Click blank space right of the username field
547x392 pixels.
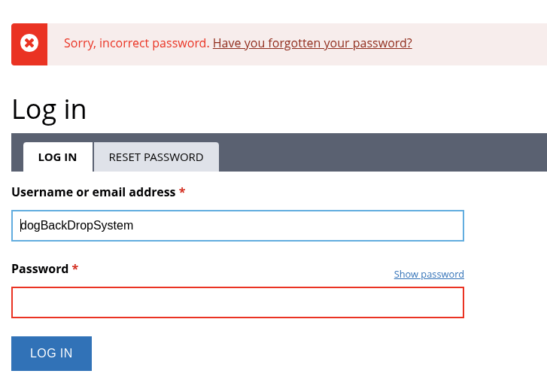pos(506,226)
